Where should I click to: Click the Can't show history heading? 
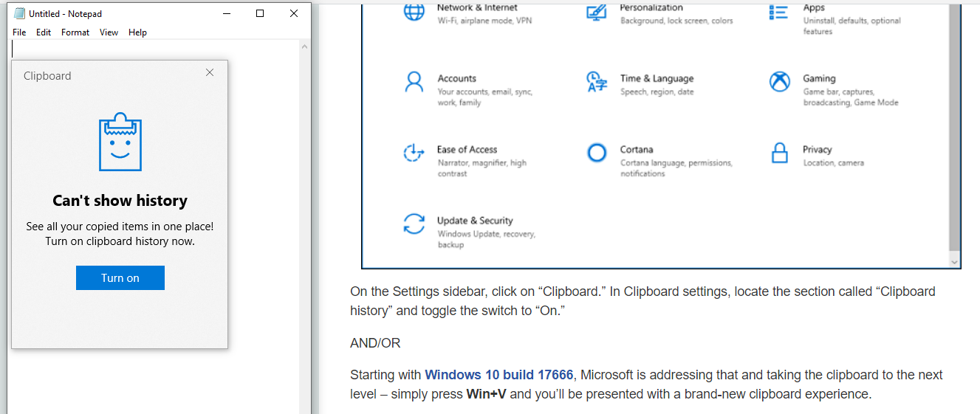pos(120,200)
